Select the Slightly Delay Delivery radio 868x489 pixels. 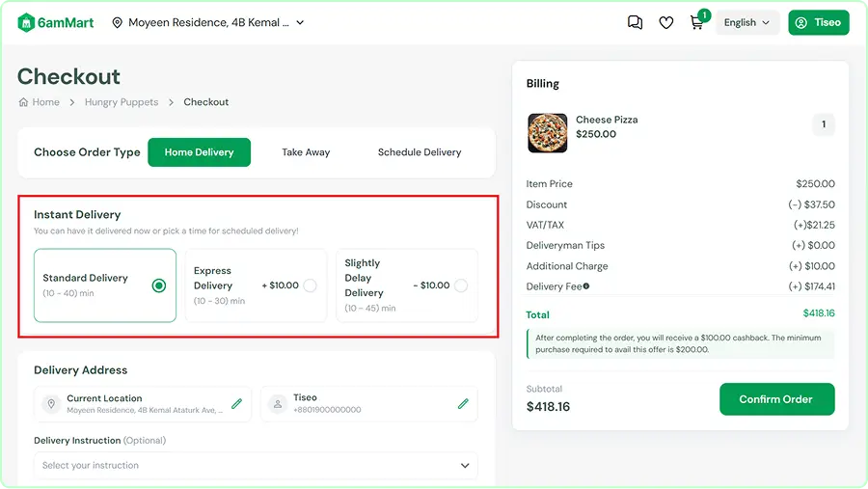tap(461, 285)
